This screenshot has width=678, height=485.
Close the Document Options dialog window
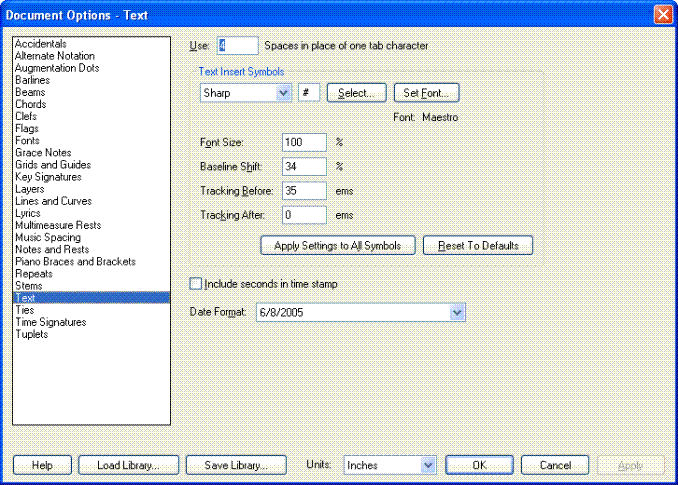[662, 15]
